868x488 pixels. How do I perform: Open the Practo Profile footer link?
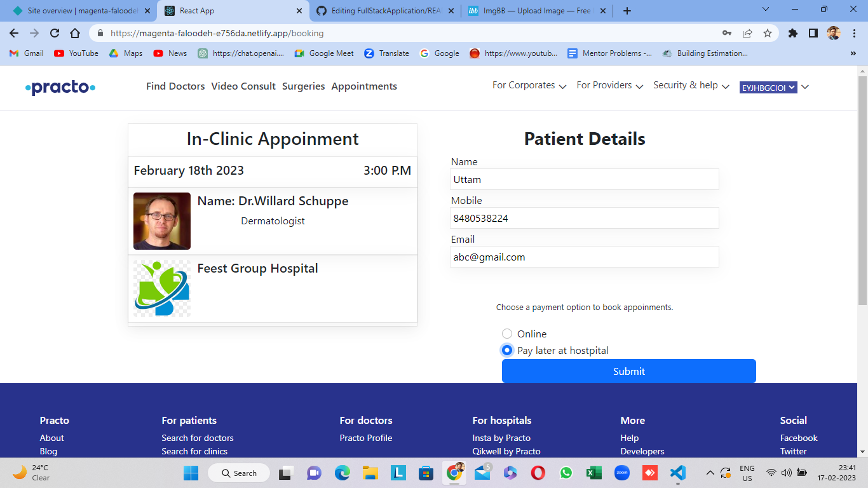point(366,438)
